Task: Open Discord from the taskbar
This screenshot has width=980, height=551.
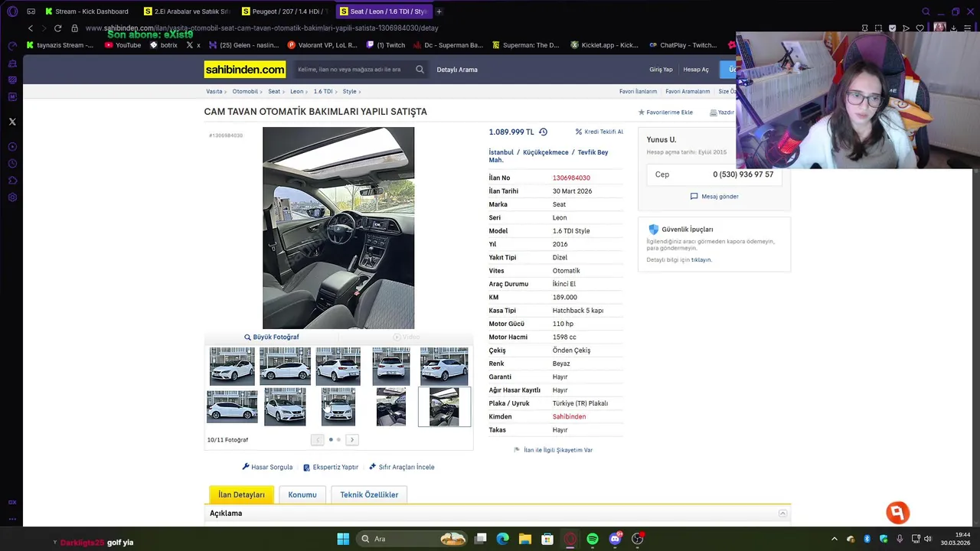Action: pos(615,539)
